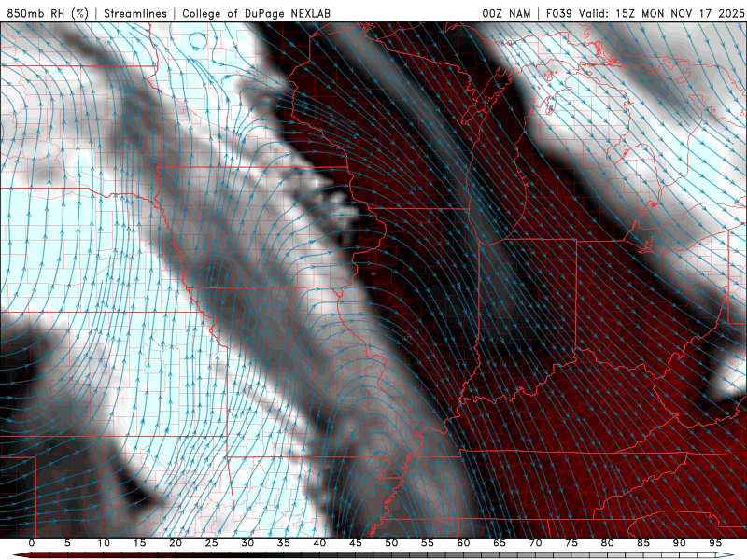Click the '20' colorbar scale label
Viewport: 747px width, 560px height.
[176, 543]
